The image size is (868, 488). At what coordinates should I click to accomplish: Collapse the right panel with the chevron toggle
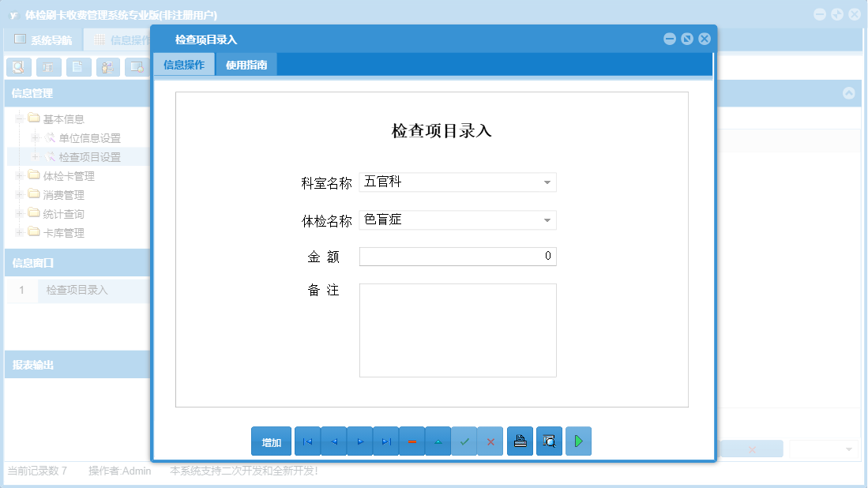pyautogui.click(x=849, y=93)
